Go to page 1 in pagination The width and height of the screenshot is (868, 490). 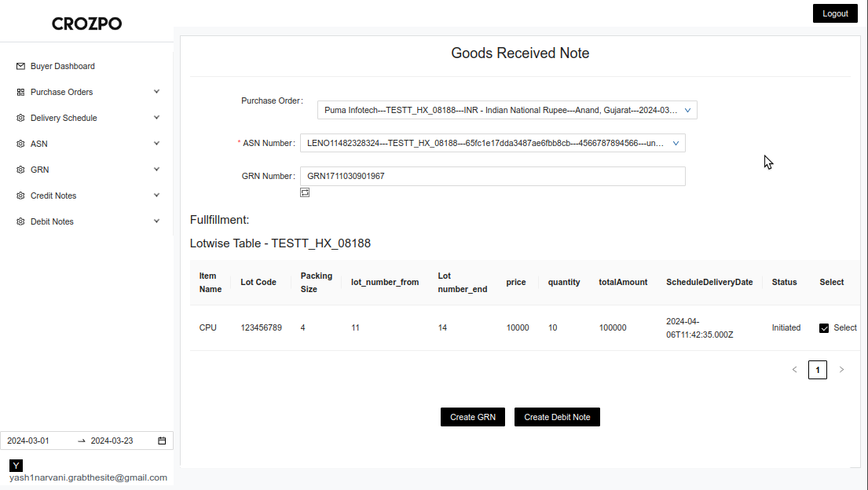817,370
